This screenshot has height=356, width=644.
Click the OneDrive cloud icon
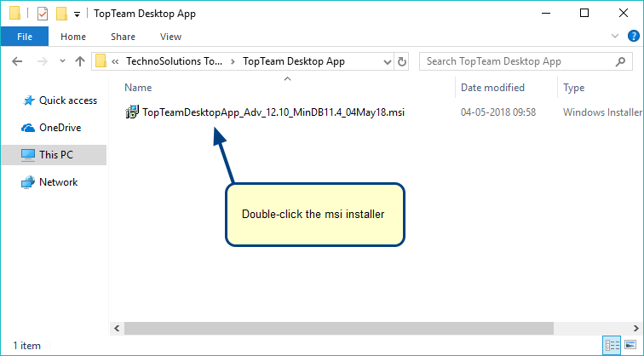[28, 128]
